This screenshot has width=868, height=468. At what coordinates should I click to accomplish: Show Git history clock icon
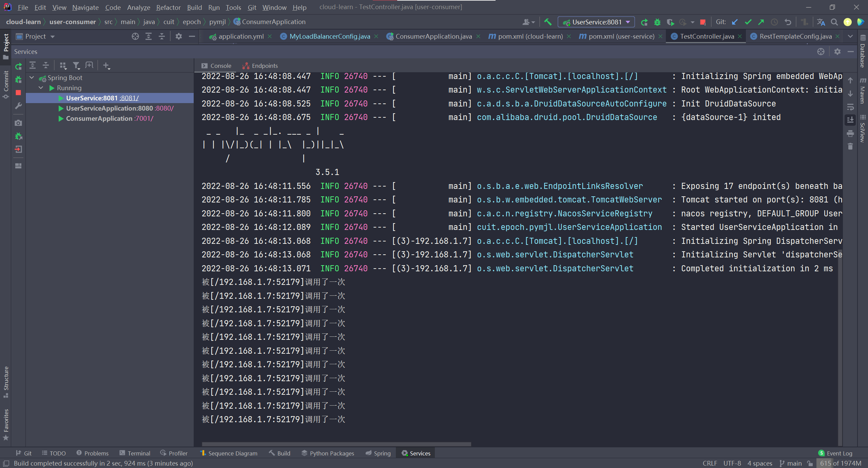[x=774, y=22]
